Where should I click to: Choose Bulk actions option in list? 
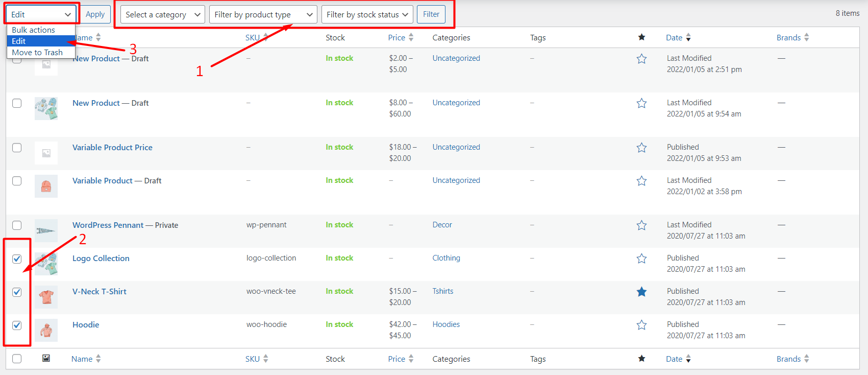tap(41, 30)
